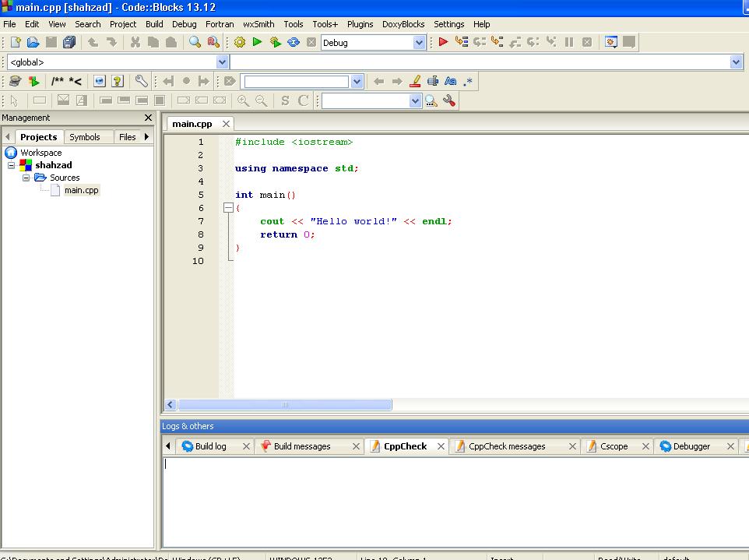Click the Undo arrow icon
Viewport: 749px width, 560px height.
pyautogui.click(x=93, y=43)
